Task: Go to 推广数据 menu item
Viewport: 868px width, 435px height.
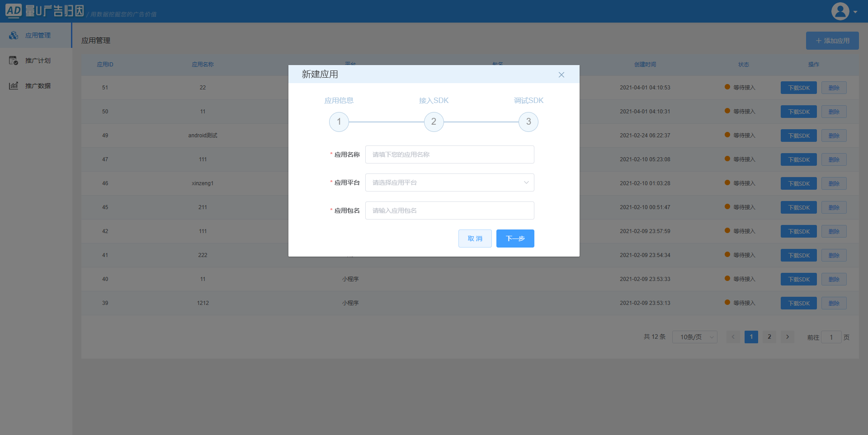Action: (x=38, y=86)
